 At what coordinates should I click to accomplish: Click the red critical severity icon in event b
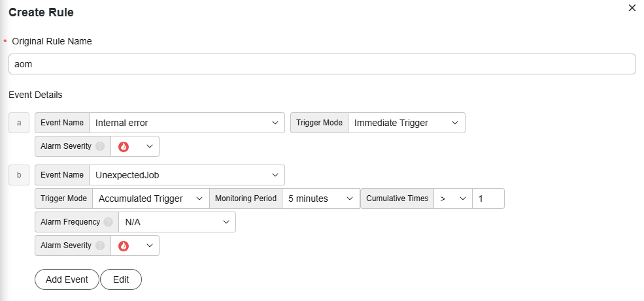pyautogui.click(x=124, y=246)
